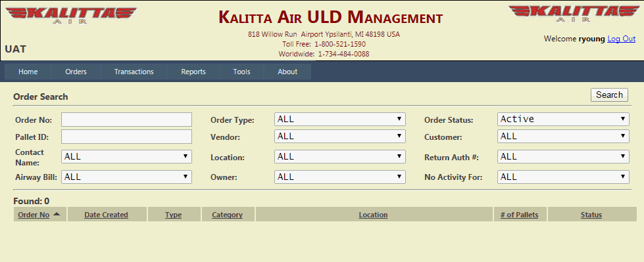644x262 pixels.
Task: Open the Airway Bill dropdown
Action: point(126,177)
